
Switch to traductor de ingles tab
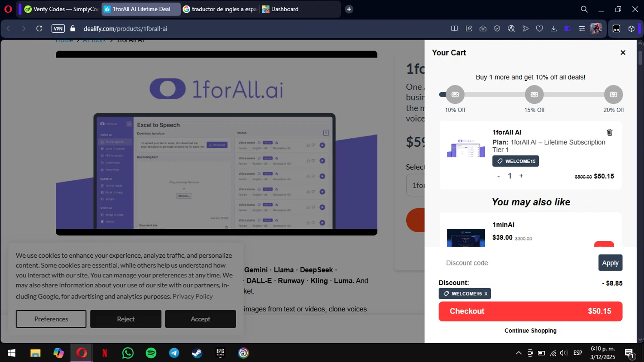[x=220, y=9]
